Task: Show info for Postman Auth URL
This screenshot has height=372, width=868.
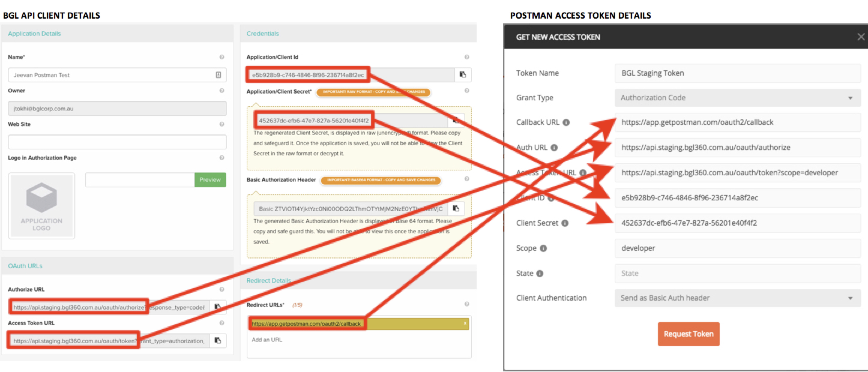Action: tap(554, 148)
